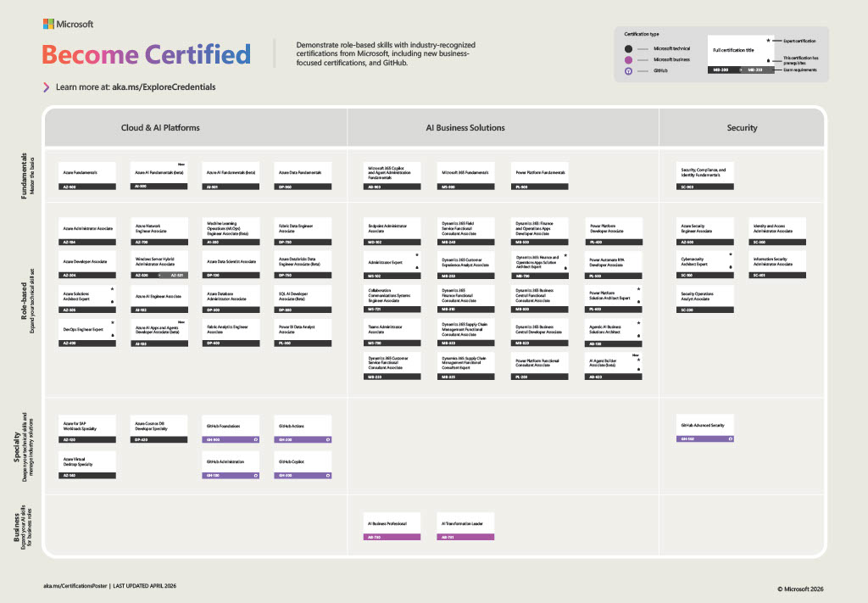The width and height of the screenshot is (868, 603).
Task: Click the black Microsoft technical legend dot
Action: 628,48
